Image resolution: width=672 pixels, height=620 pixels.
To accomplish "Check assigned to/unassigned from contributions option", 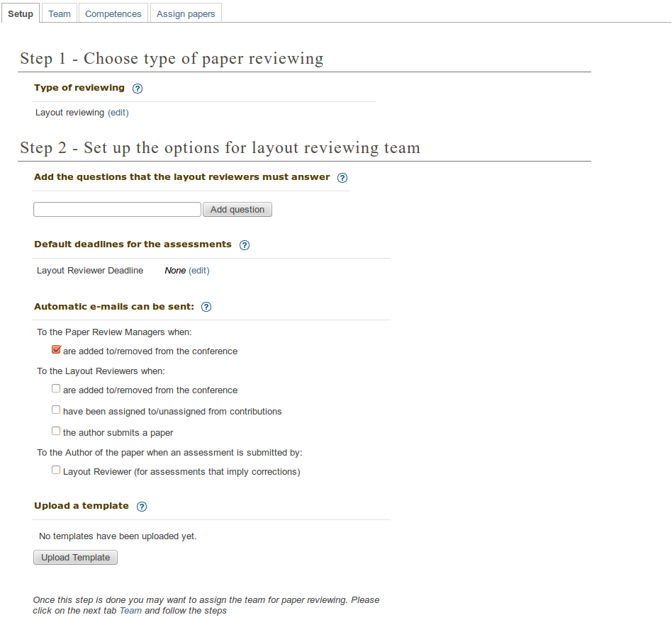I will pyautogui.click(x=56, y=410).
